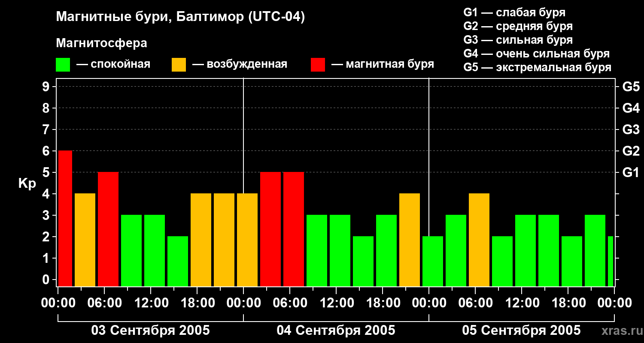644x343 pixels.
Task: Select the chart title 'Магнитные бури, Балтимор (UTC-04)'
Action: coord(180,17)
